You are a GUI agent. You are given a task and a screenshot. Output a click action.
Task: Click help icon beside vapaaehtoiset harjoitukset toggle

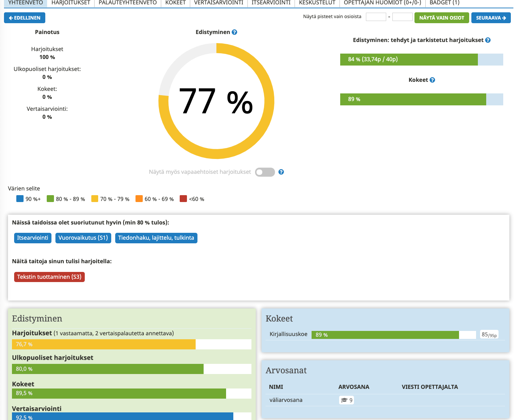point(281,172)
